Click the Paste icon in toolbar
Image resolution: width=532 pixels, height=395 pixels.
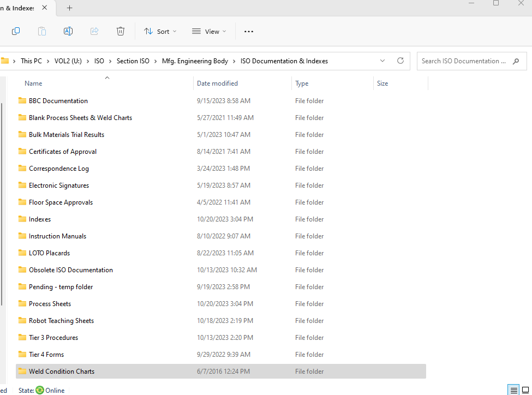[42, 31]
